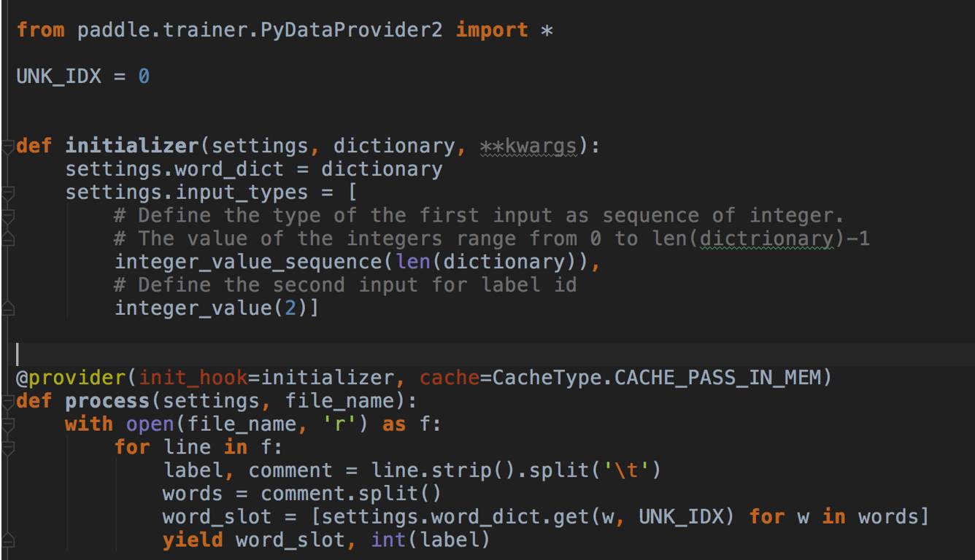The height and width of the screenshot is (560, 975).
Task: Click 'settings.input_types' attribute
Action: point(186,193)
